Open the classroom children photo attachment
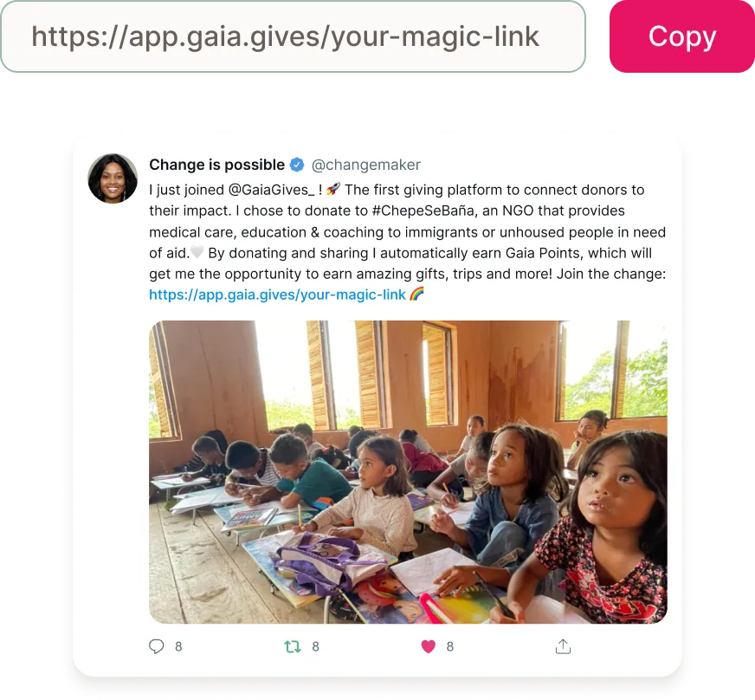Image resolution: width=755 pixels, height=700 pixels. coord(408,472)
